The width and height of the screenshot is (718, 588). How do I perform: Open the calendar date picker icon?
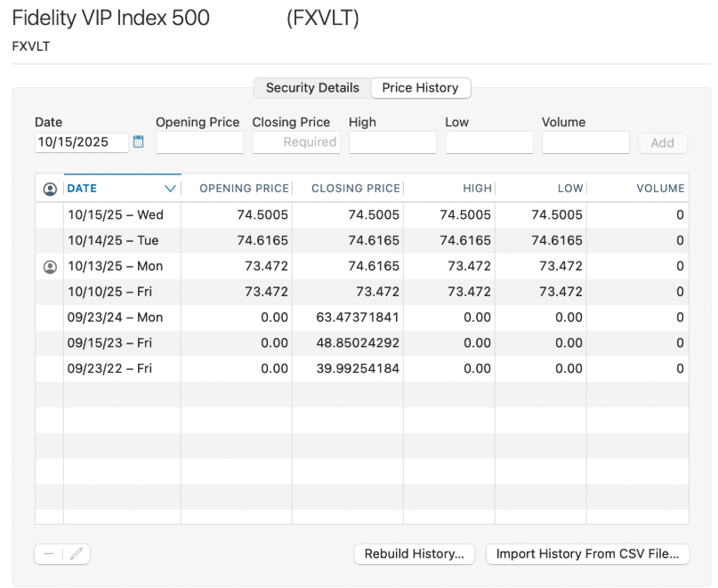tap(138, 142)
